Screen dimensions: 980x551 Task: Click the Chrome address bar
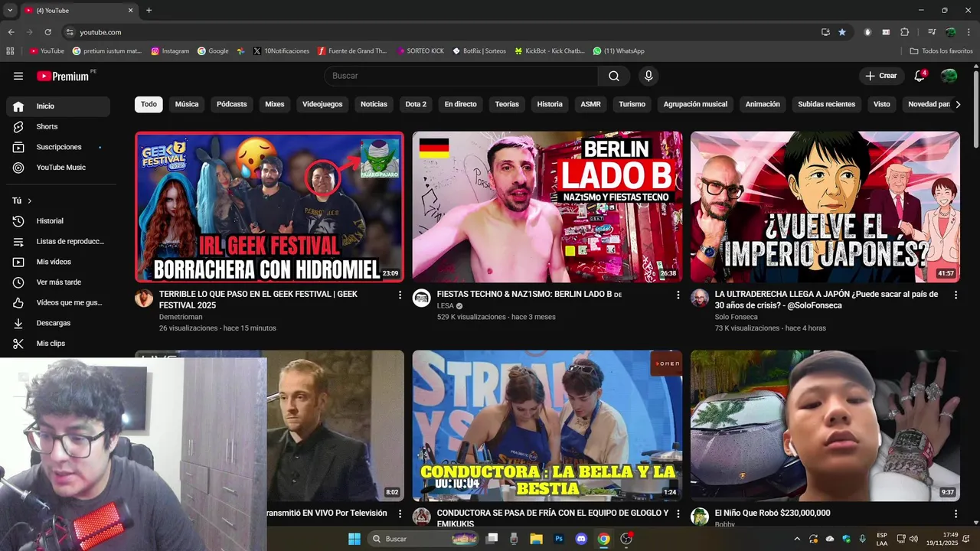click(x=440, y=32)
